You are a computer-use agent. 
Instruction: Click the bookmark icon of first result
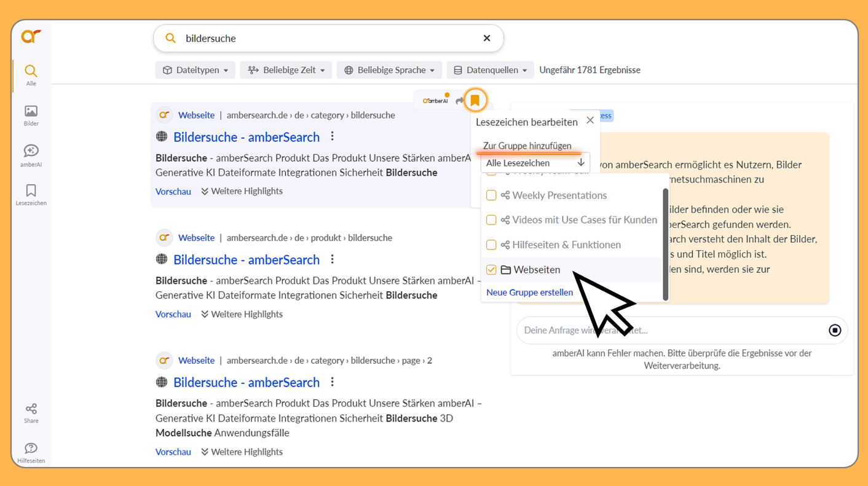pos(475,100)
